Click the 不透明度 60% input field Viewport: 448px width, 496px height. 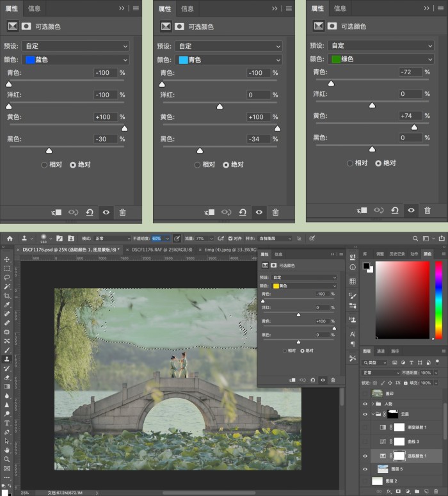coord(158,239)
